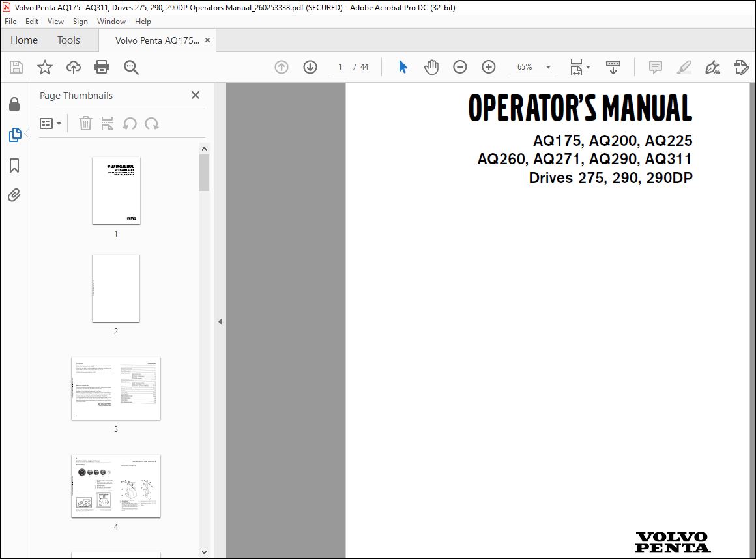The image size is (756, 559).
Task: Select page 3 thumbnail
Action: [116, 388]
